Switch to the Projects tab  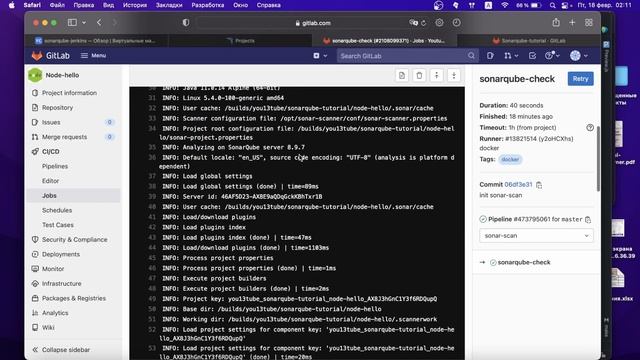pos(241,40)
